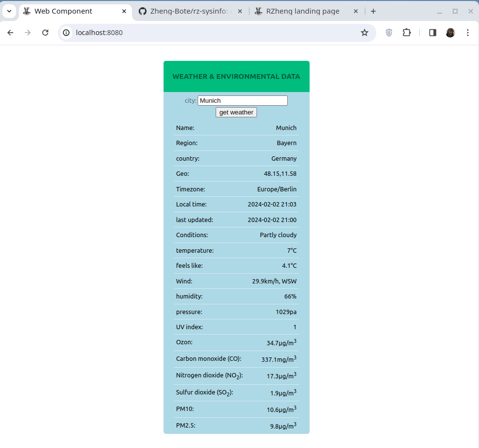This screenshot has width=479, height=448.
Task: View site information icon in address bar
Action: click(x=66, y=33)
